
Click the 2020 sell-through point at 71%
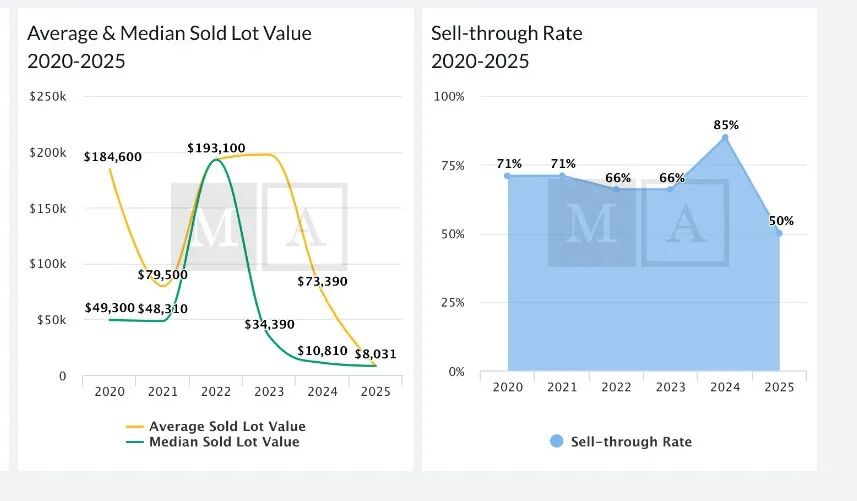(x=508, y=176)
